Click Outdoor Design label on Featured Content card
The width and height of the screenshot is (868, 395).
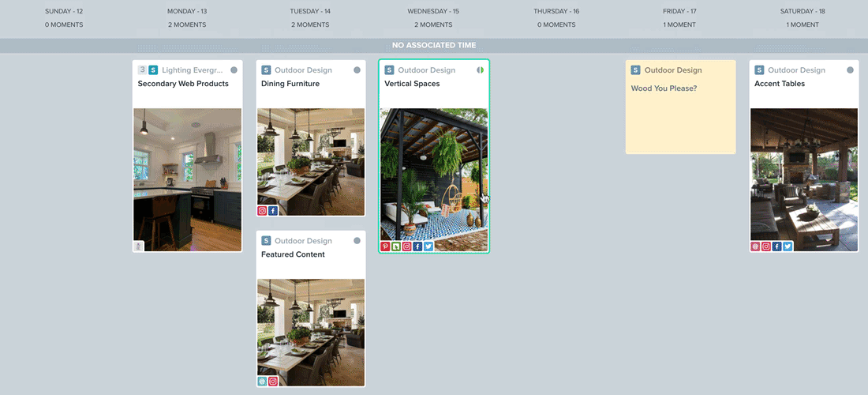[303, 240]
